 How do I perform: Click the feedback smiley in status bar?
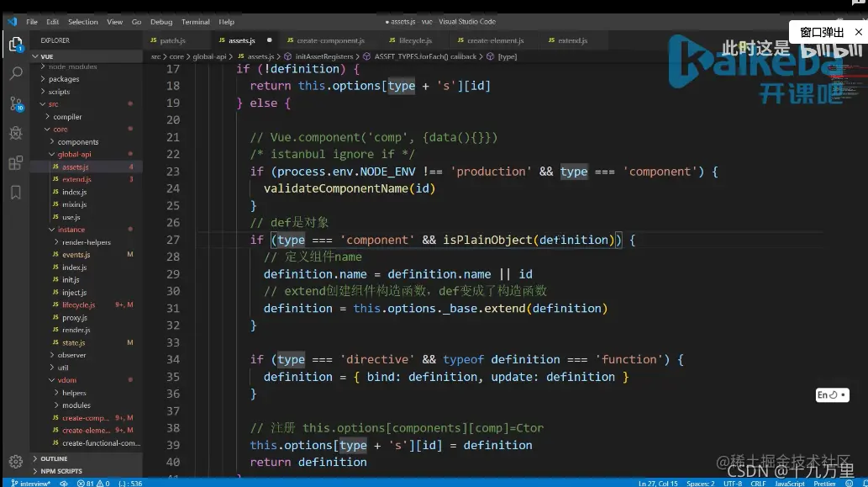[850, 483]
